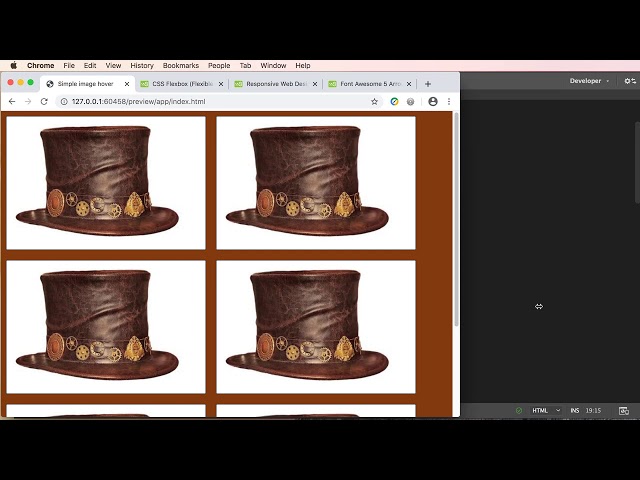
Task: Close the Font Awesome 5 tab
Action: [409, 84]
